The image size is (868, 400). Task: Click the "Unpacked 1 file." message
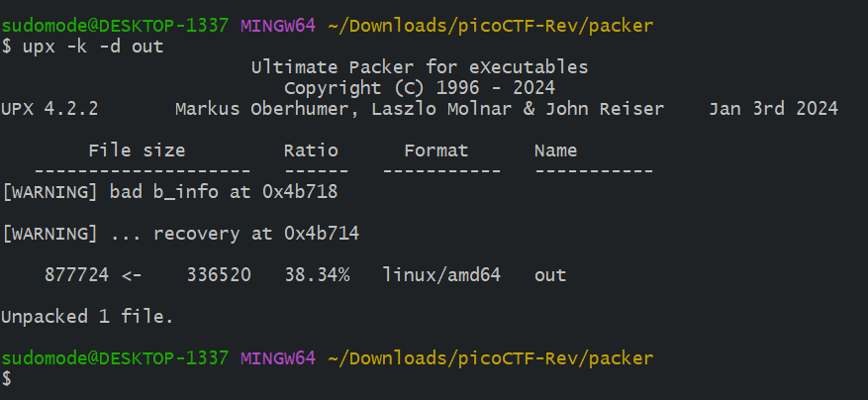(87, 317)
